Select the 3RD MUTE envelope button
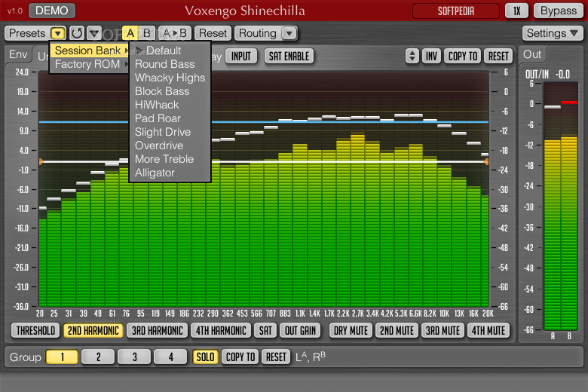The image size is (588, 392). [x=443, y=330]
